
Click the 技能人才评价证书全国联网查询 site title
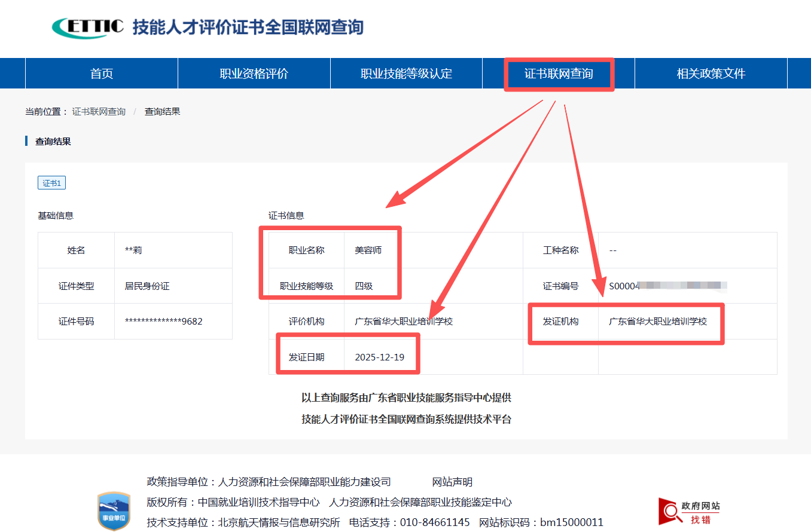pos(248,27)
